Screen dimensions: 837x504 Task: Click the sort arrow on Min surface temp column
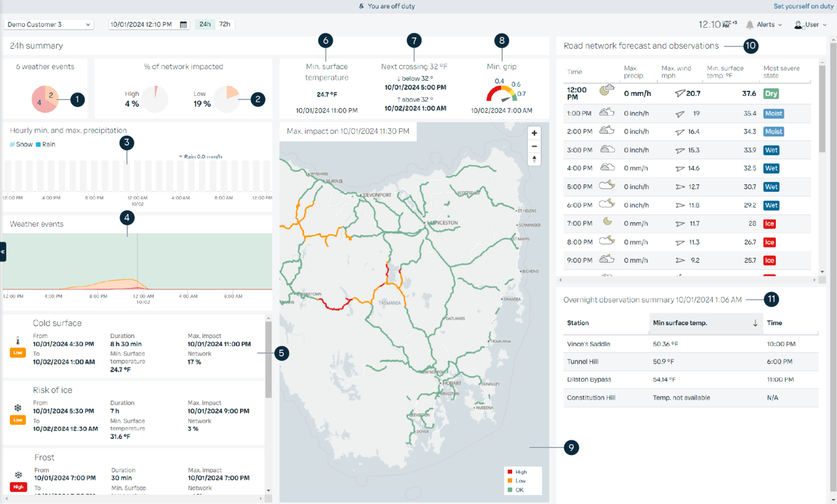click(755, 323)
